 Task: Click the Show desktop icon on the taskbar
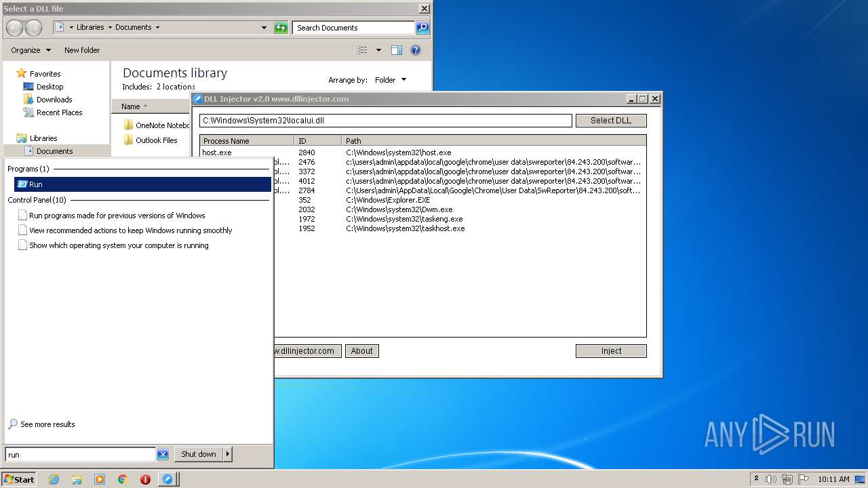pyautogui.click(x=861, y=479)
